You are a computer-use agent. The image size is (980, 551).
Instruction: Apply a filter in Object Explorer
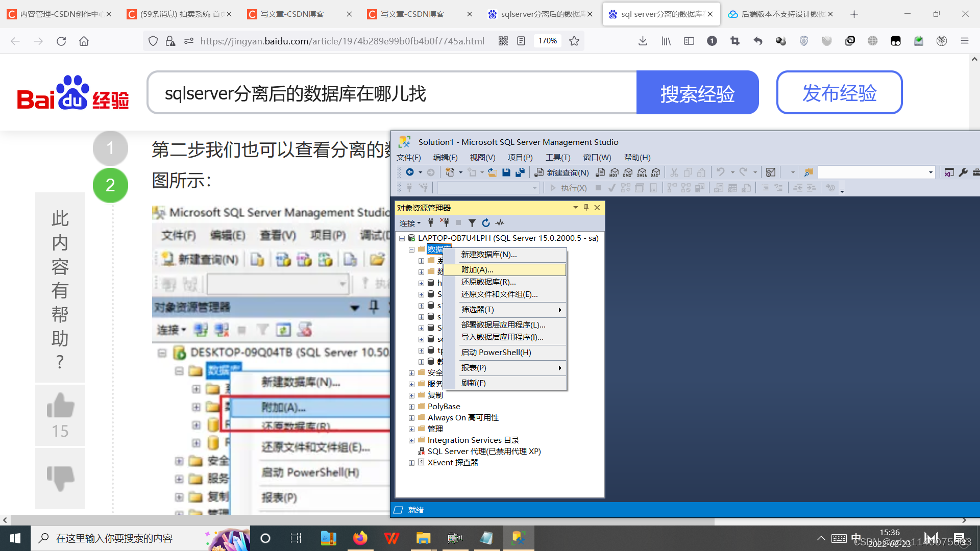(472, 222)
